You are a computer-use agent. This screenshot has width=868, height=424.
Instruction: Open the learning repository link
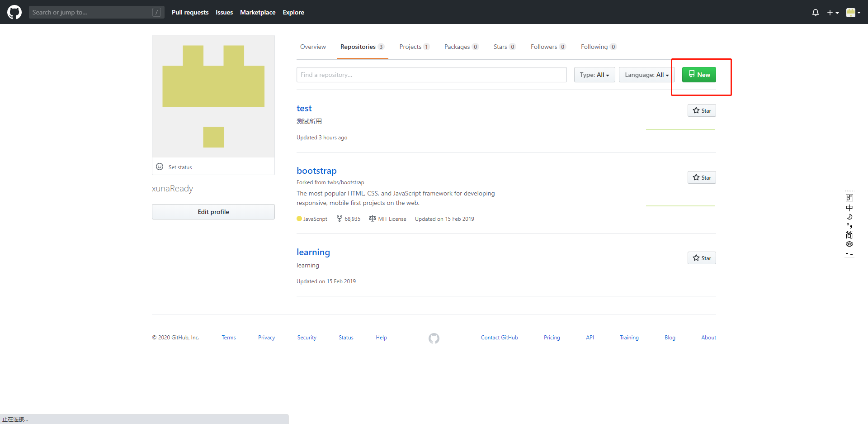click(313, 252)
